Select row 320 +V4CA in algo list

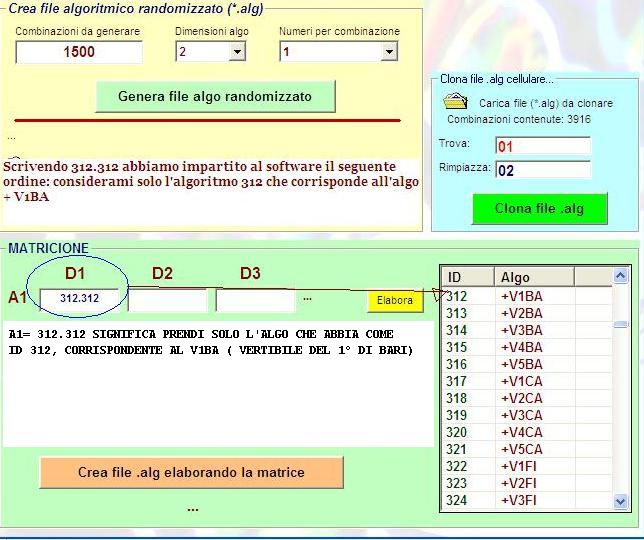(x=527, y=432)
